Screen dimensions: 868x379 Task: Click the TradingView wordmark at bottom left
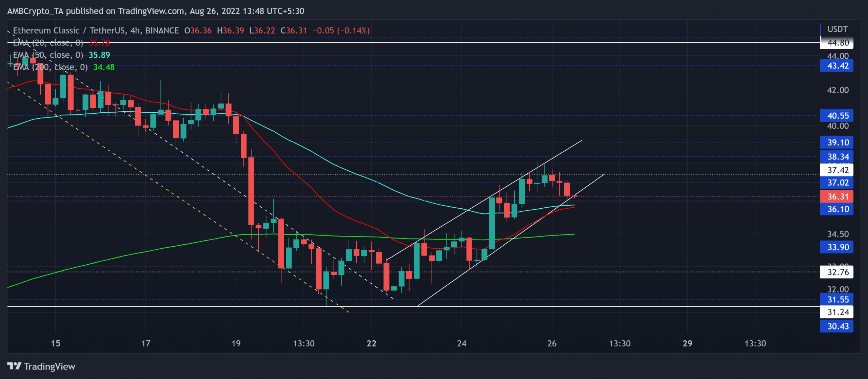coord(50,366)
